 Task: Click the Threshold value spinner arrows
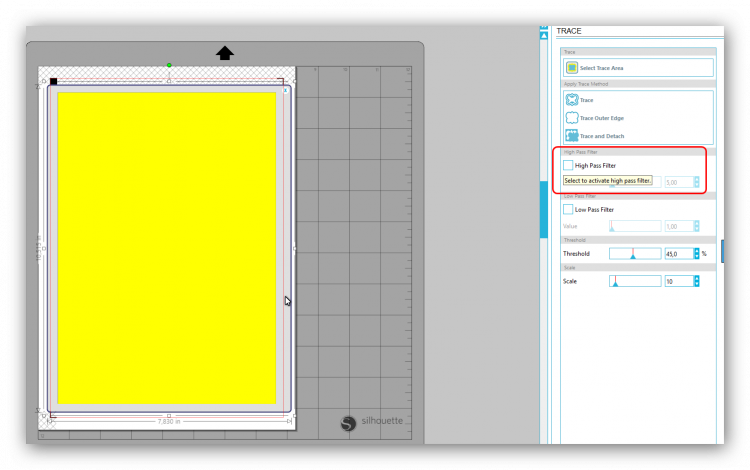696,254
